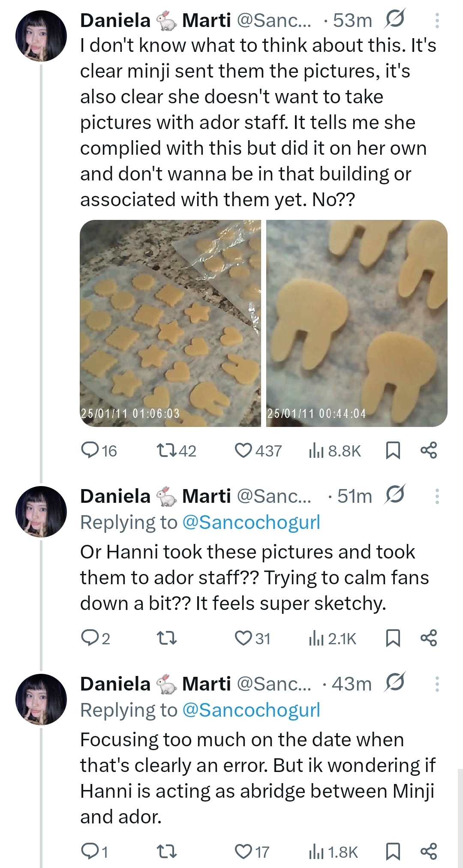The width and height of the screenshot is (463, 868).
Task: Open reply count on the 43m tweet
Action: (x=95, y=852)
